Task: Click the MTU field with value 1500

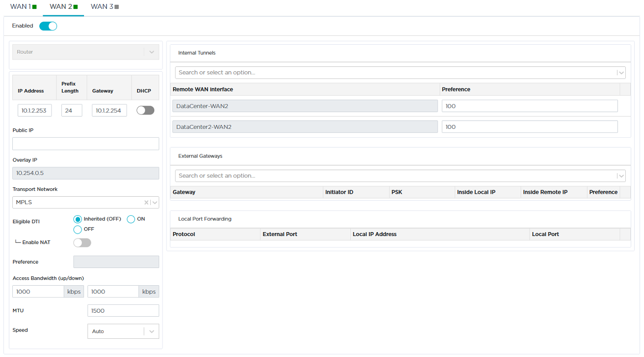Action: 123,311
